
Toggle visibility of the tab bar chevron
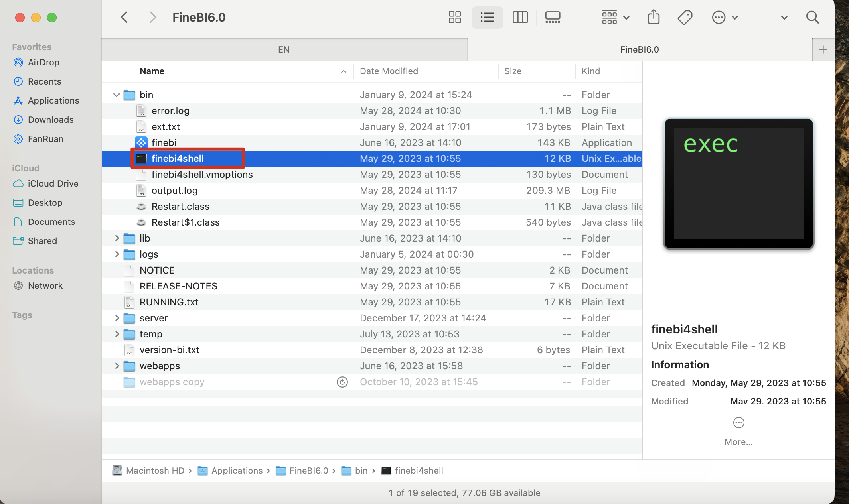click(784, 17)
